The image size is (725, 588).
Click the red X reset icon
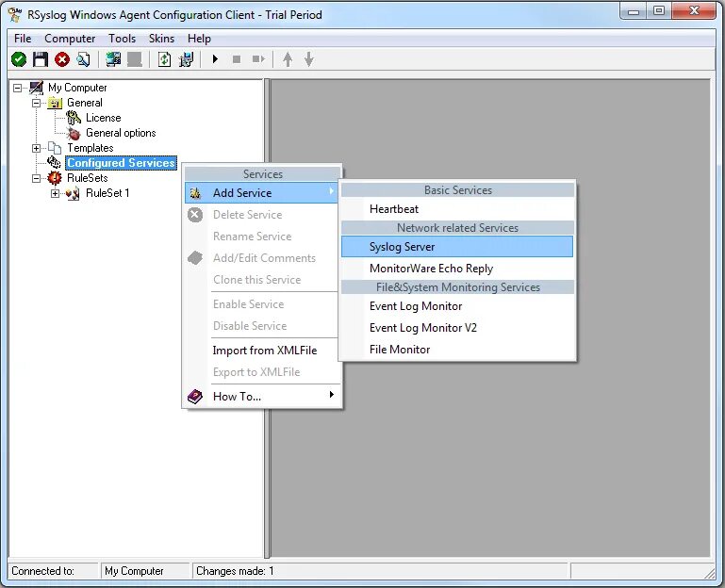coord(62,59)
